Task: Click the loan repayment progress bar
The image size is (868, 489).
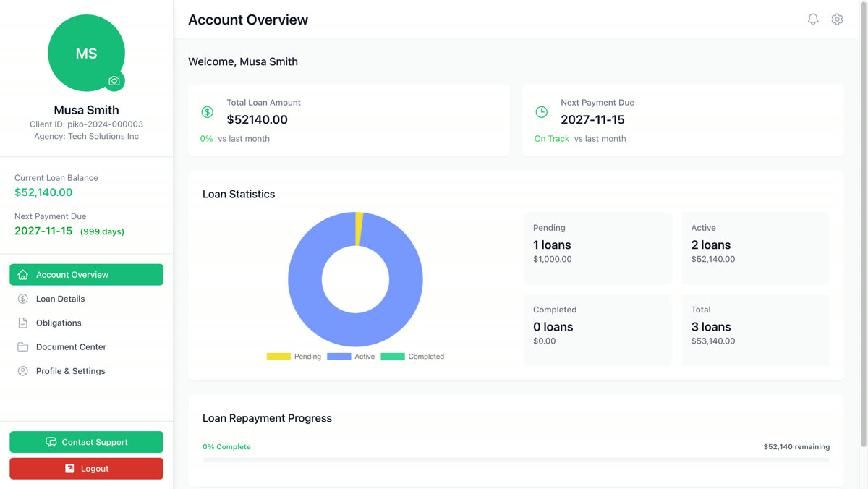Action: 516,460
